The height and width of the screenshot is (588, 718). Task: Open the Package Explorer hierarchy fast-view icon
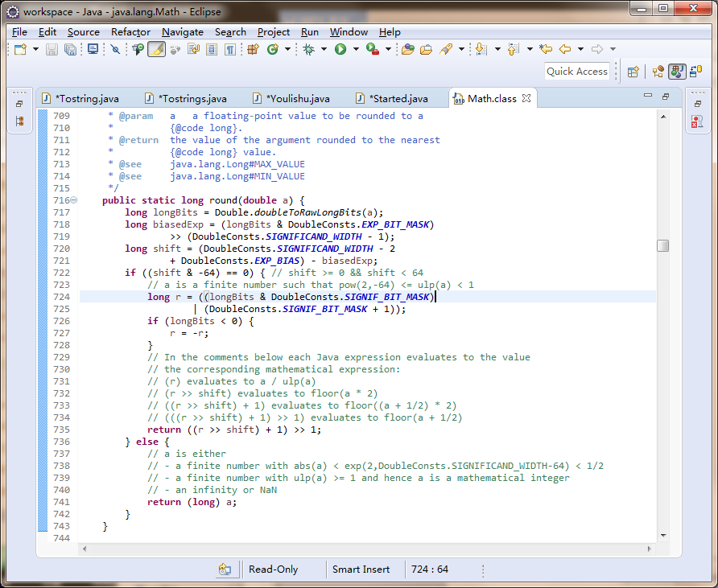(19, 121)
